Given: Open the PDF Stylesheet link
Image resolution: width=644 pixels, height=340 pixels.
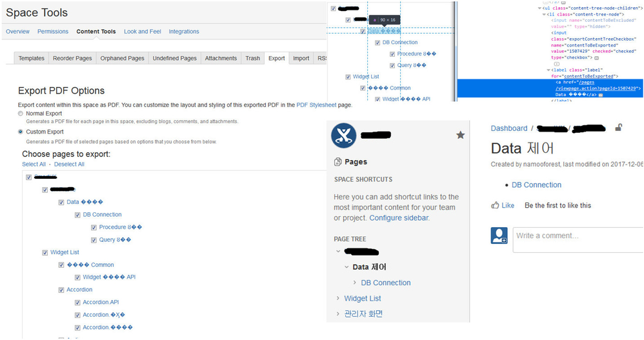Looking at the screenshot, I should (316, 105).
